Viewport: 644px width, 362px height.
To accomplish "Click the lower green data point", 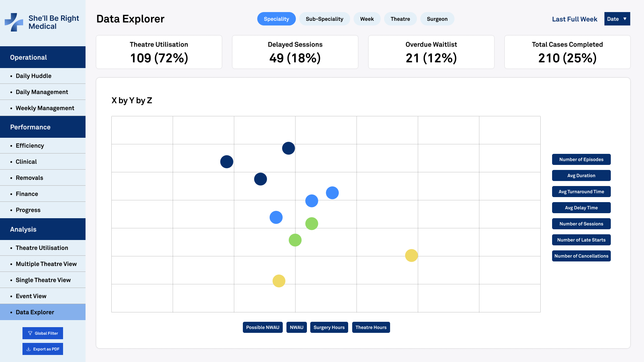I will tap(295, 240).
